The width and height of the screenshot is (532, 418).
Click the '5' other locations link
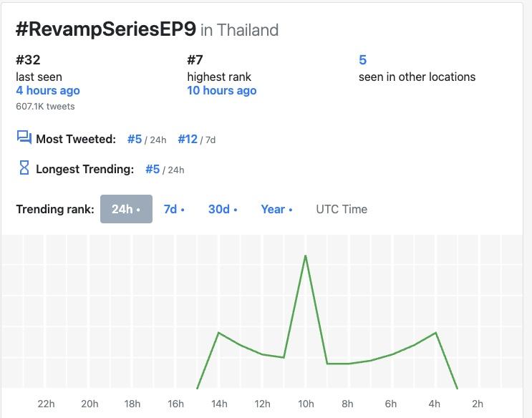tap(362, 60)
